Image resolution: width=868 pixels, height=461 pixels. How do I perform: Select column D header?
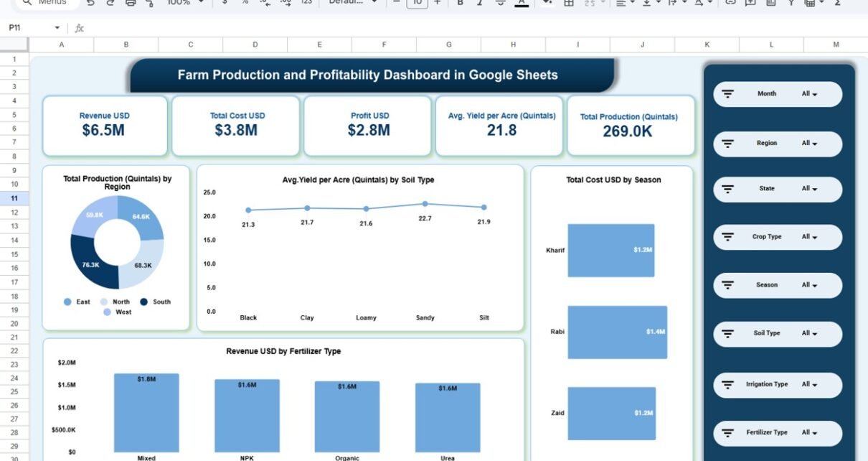click(x=255, y=45)
